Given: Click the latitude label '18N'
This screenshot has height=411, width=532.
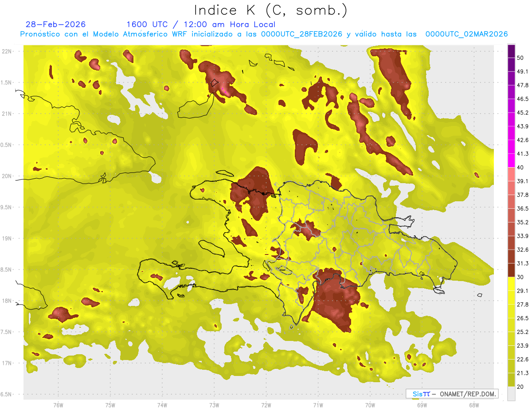Looking at the screenshot, I should pyautogui.click(x=6, y=301).
